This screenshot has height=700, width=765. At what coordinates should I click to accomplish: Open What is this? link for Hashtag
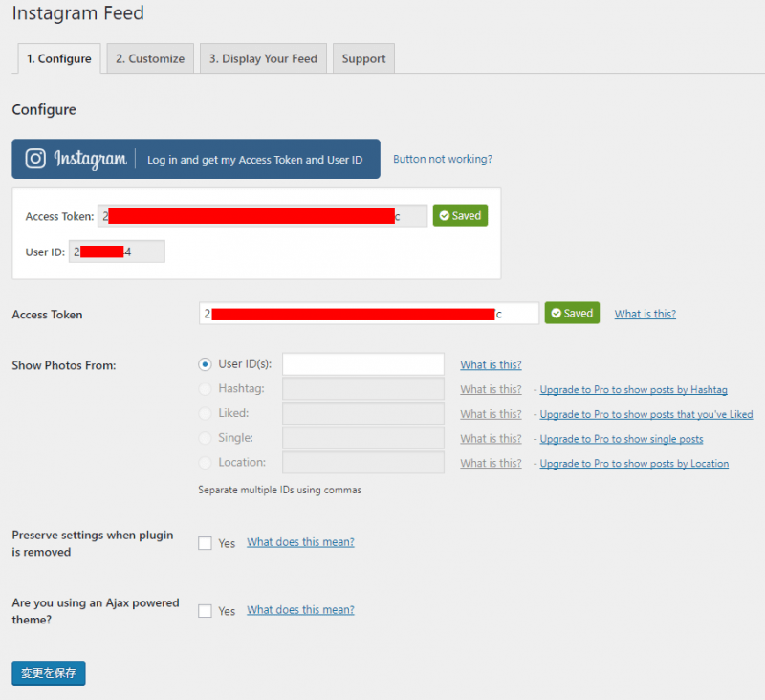491,389
